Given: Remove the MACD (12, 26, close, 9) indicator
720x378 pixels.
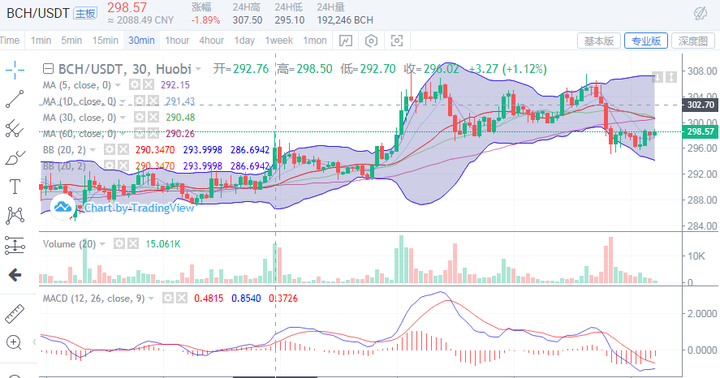Looking at the screenshot, I should pos(182,299).
